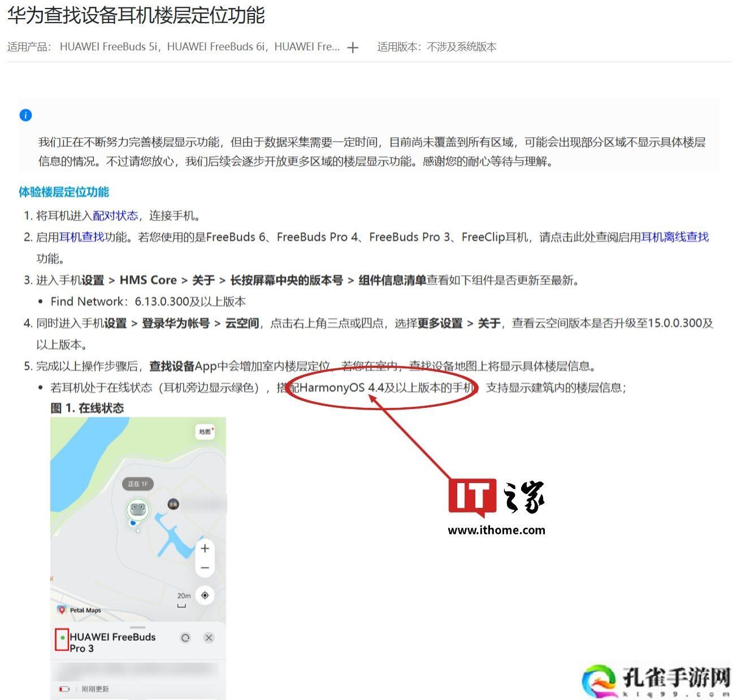Image resolution: width=737 pixels, height=700 pixels.
Task: Click the 刚刚更新 status text
Action: (x=95, y=689)
